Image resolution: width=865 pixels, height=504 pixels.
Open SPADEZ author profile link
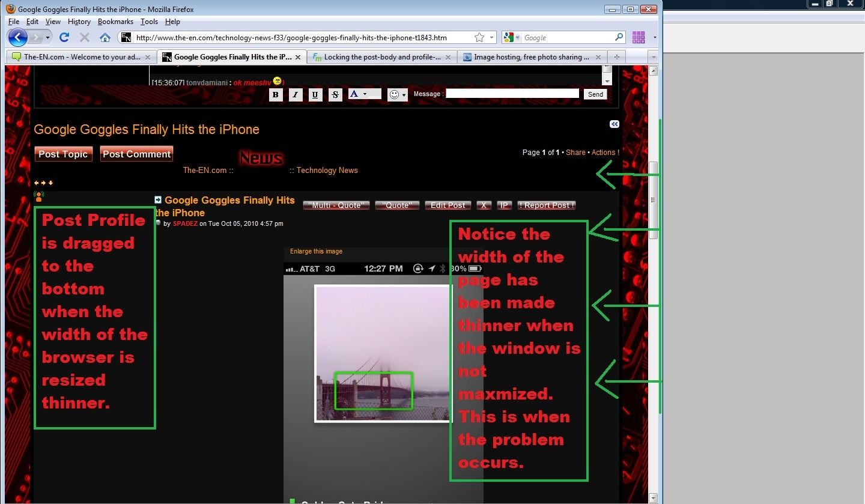[x=184, y=223]
